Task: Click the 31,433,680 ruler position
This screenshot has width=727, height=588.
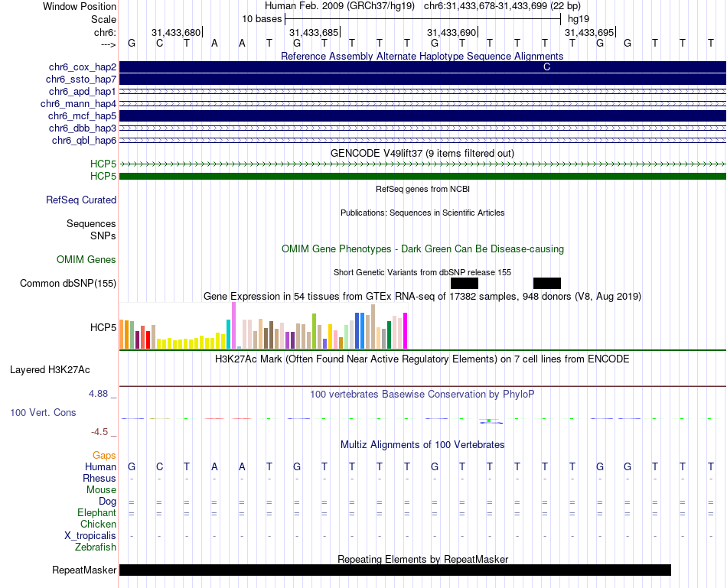Action: [x=177, y=32]
